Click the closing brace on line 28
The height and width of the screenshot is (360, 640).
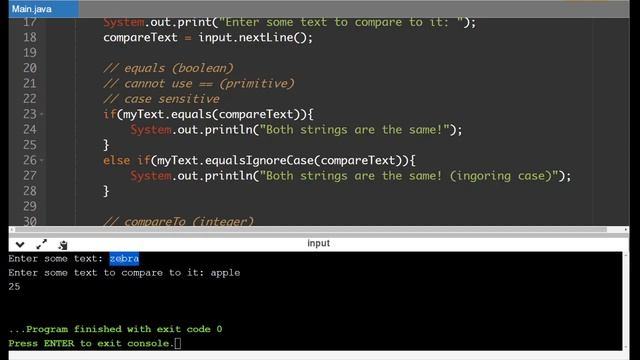(106, 191)
